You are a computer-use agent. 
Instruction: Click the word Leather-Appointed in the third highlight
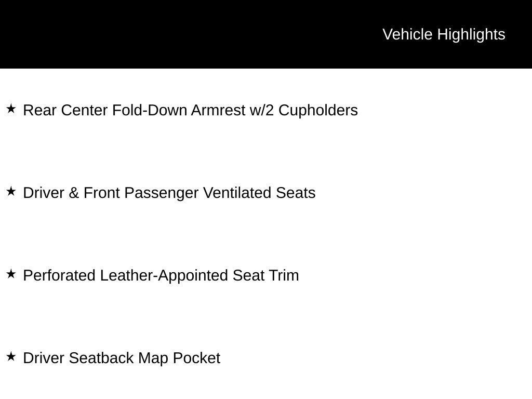[x=164, y=275]
